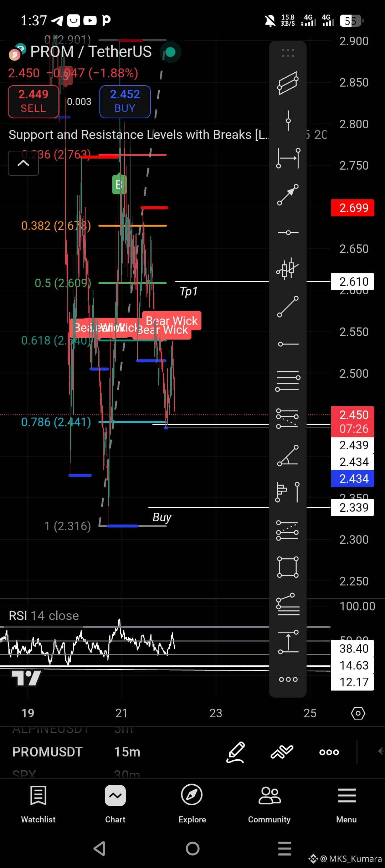Tap the TradingView logo on chart

26,678
